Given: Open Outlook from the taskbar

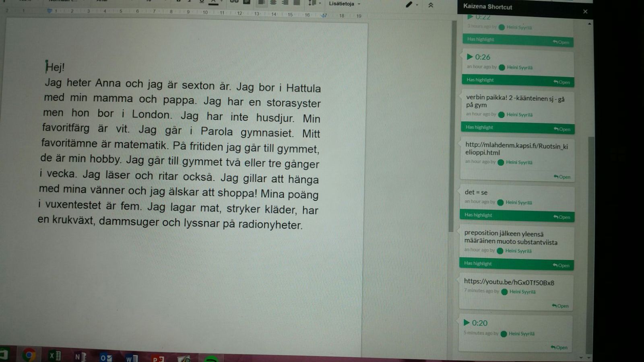Looking at the screenshot, I should [x=106, y=357].
